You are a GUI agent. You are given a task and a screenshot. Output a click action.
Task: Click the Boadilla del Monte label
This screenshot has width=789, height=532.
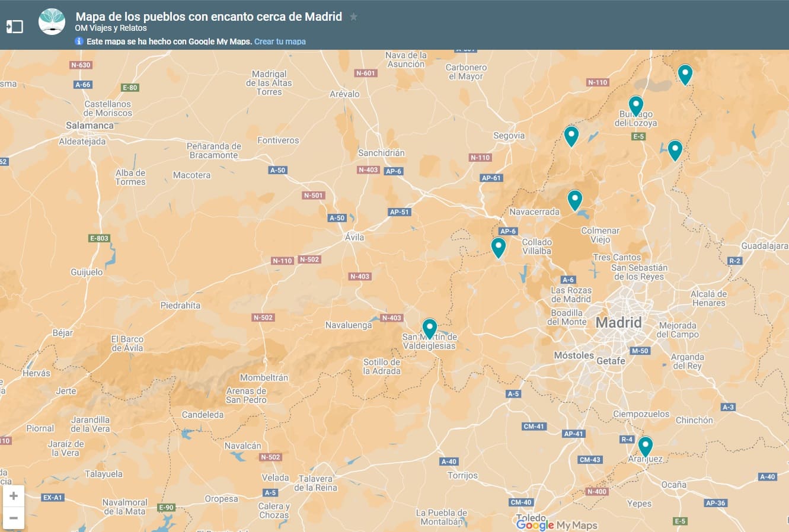567,317
